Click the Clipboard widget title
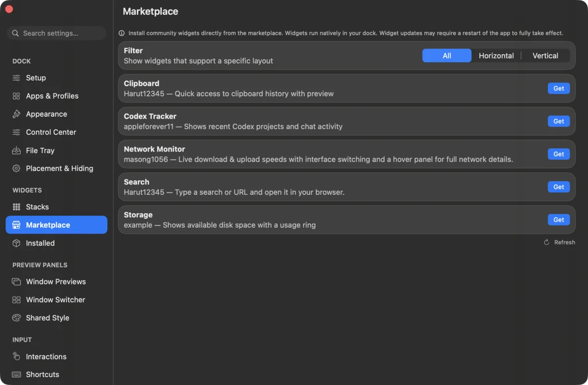 pos(142,83)
